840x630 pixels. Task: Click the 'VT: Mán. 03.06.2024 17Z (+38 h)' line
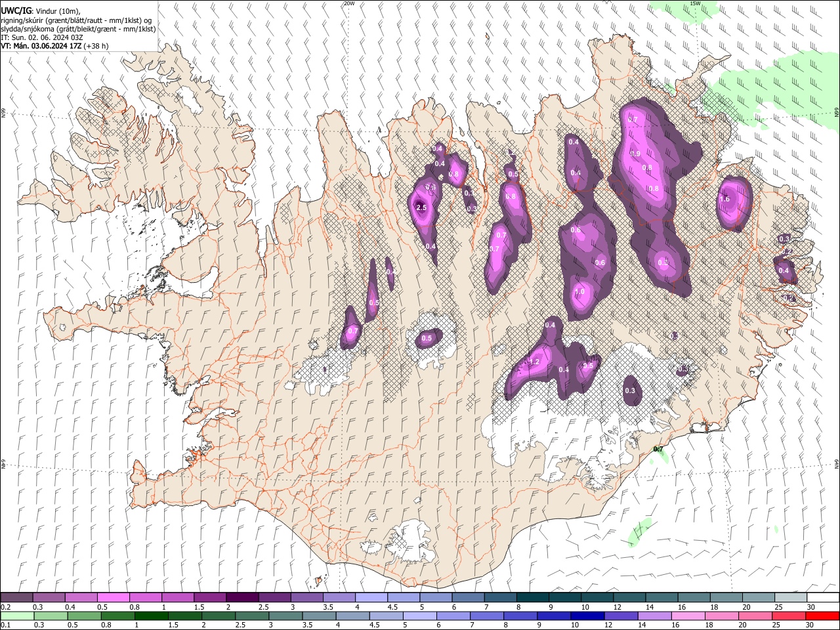pos(54,46)
